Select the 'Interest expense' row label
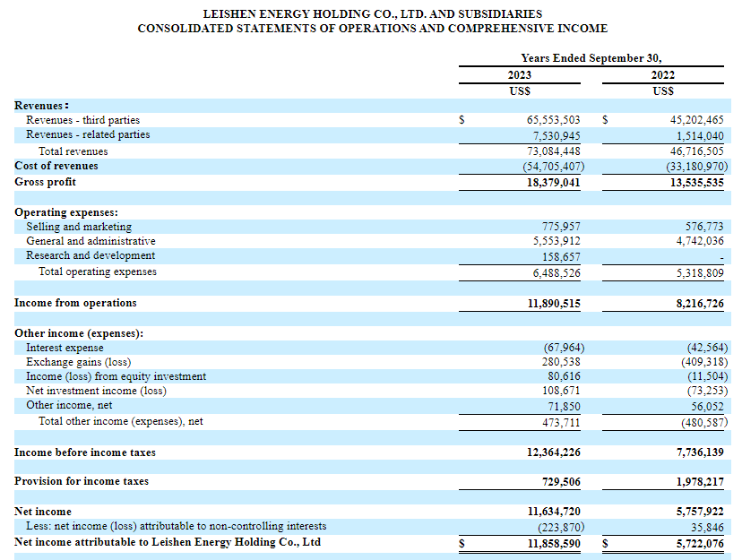 click(65, 349)
